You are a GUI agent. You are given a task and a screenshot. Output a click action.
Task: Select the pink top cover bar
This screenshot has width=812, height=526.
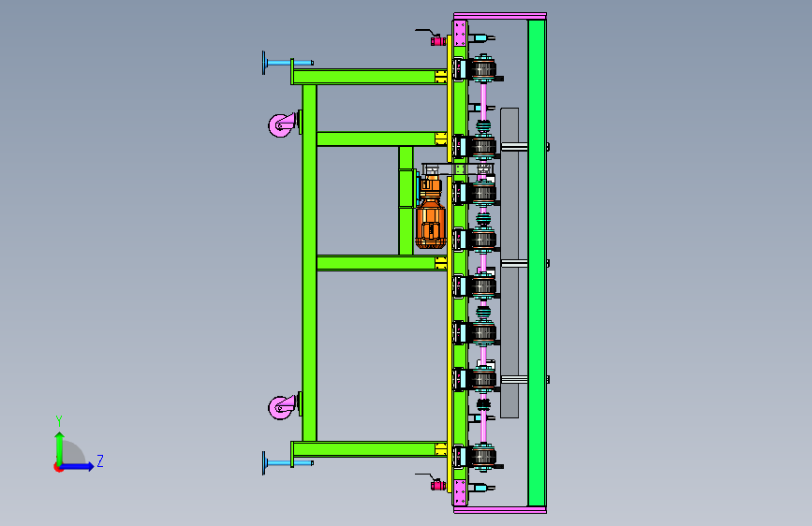pyautogui.click(x=500, y=16)
